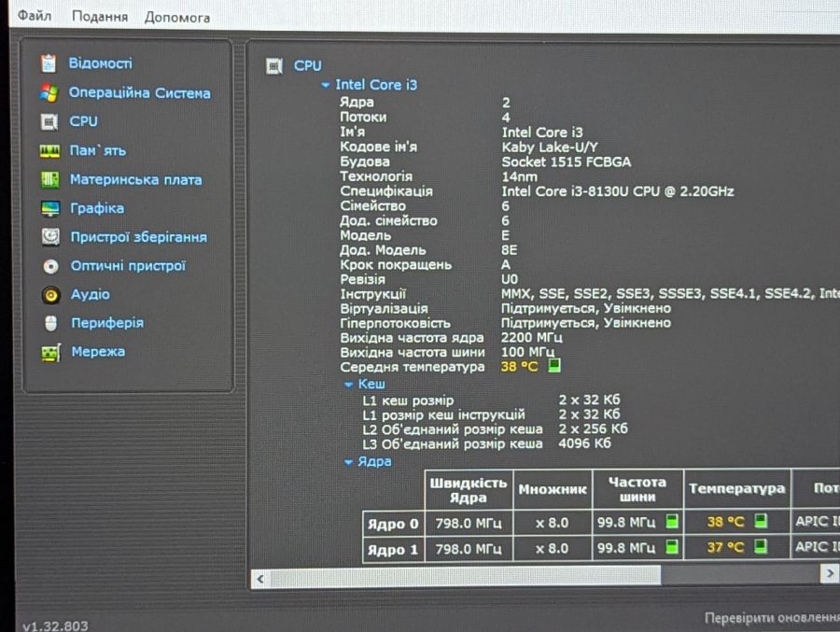Select Операційна Система section
Image resolution: width=840 pixels, height=632 pixels.
coord(139,92)
